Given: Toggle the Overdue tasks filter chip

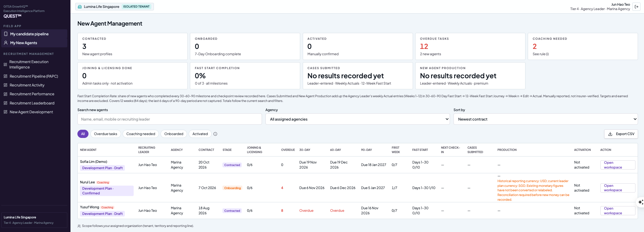Looking at the screenshot, I should [106, 134].
